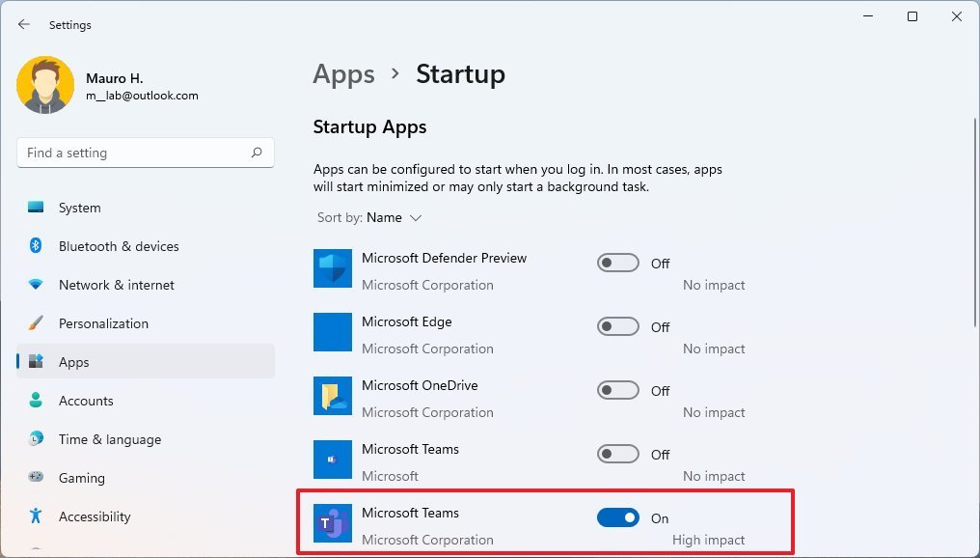The width and height of the screenshot is (980, 558).
Task: Open the search magnifier in Find a setting
Action: [258, 153]
